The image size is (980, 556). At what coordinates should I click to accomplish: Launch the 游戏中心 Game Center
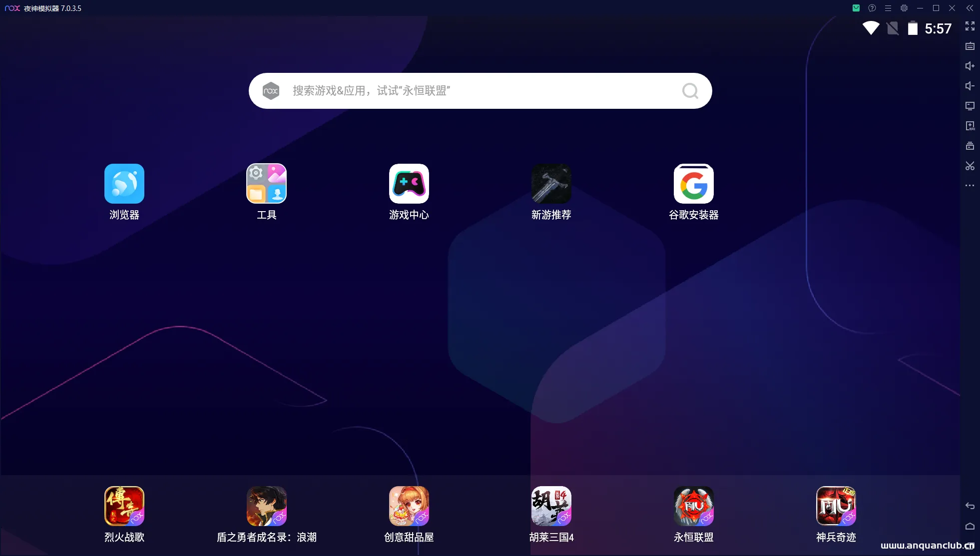[x=409, y=184]
